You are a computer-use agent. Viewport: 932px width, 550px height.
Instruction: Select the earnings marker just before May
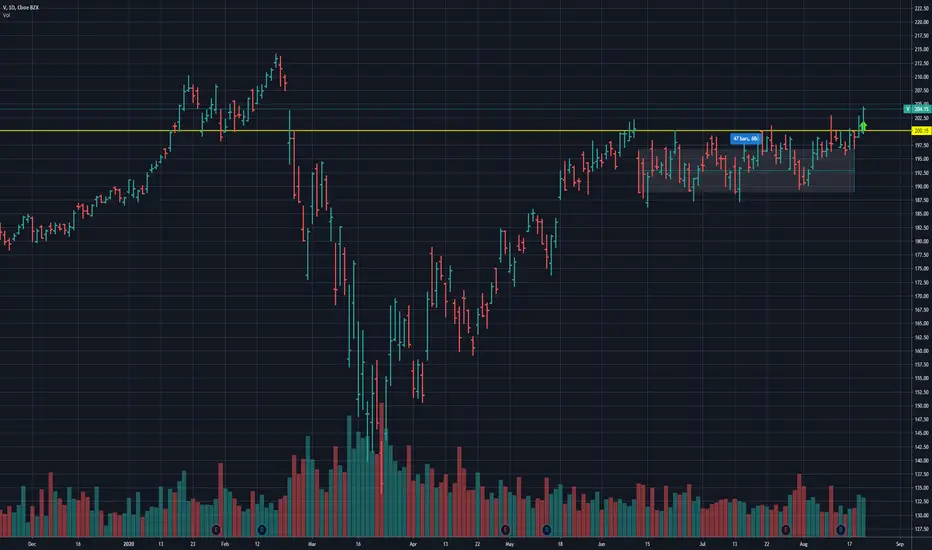(x=505, y=529)
